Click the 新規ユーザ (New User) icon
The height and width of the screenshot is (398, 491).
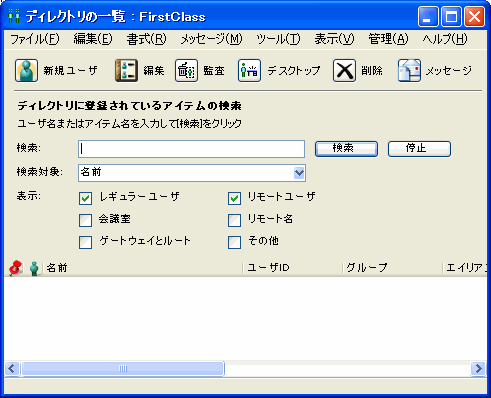click(x=26, y=70)
